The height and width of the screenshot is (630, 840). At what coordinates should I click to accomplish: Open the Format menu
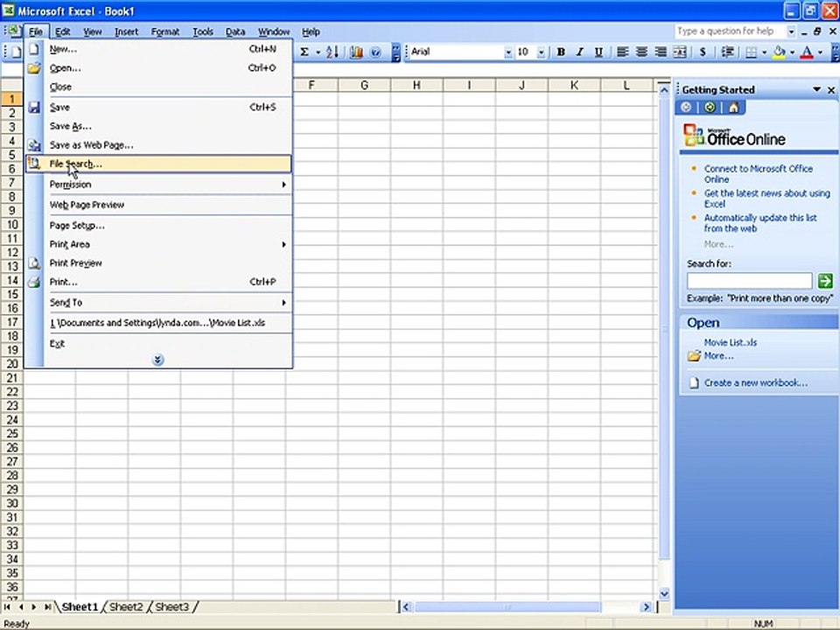pyautogui.click(x=165, y=32)
